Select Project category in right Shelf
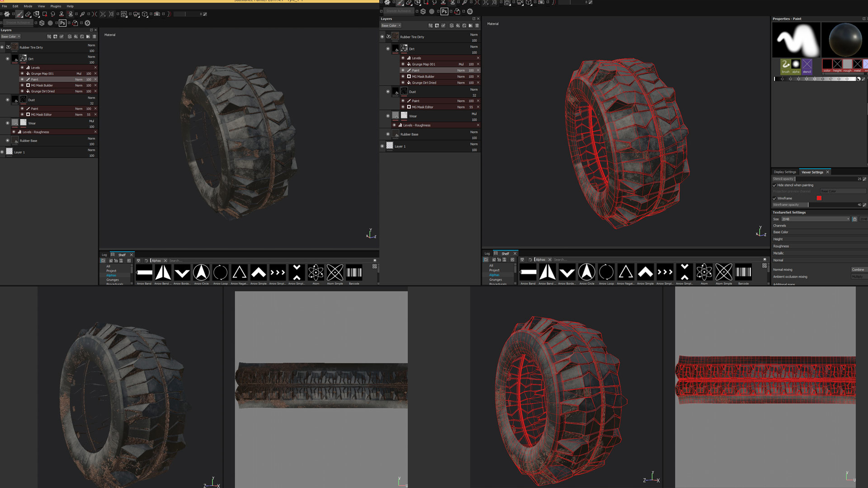This screenshot has height=488, width=868. point(494,270)
